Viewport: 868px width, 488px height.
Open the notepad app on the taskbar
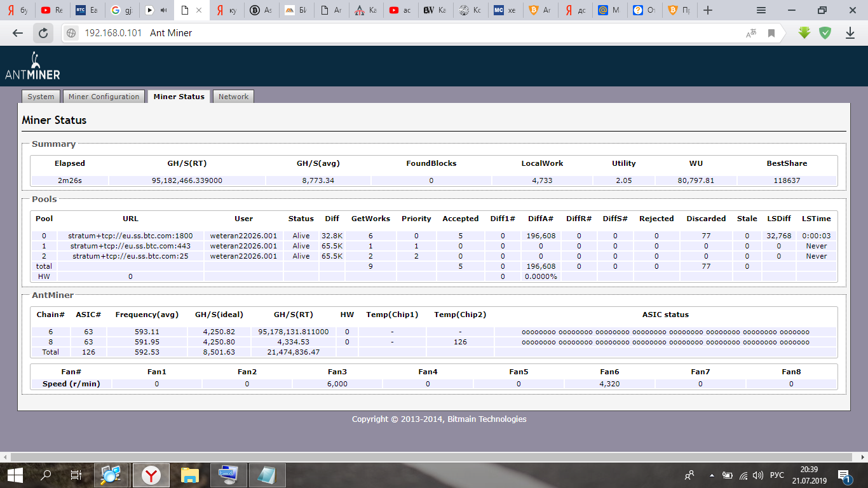coord(267,475)
